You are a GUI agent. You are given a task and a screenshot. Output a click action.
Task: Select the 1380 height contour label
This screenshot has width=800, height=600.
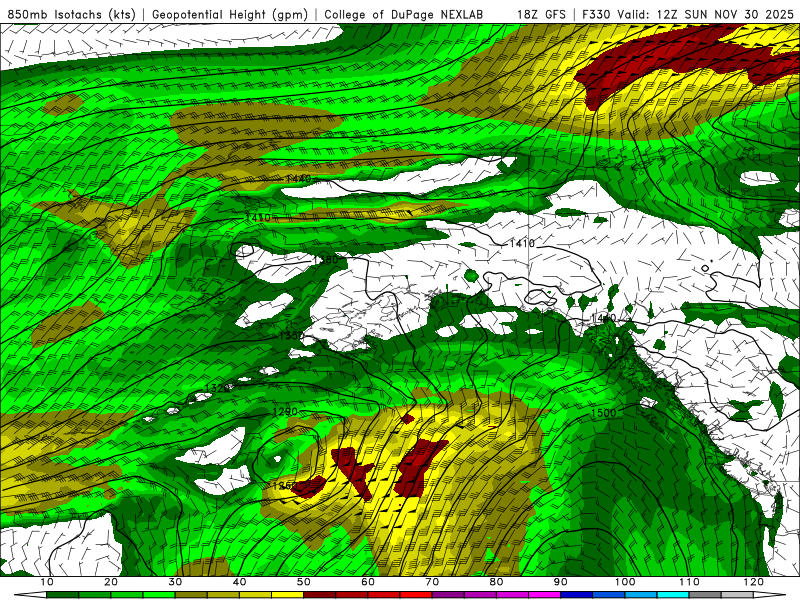325,260
